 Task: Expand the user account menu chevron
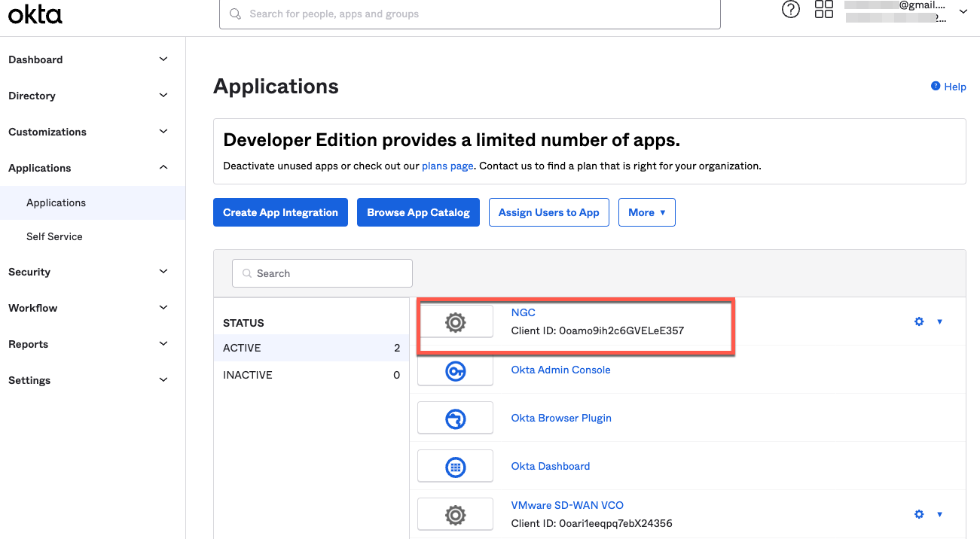coord(963,11)
